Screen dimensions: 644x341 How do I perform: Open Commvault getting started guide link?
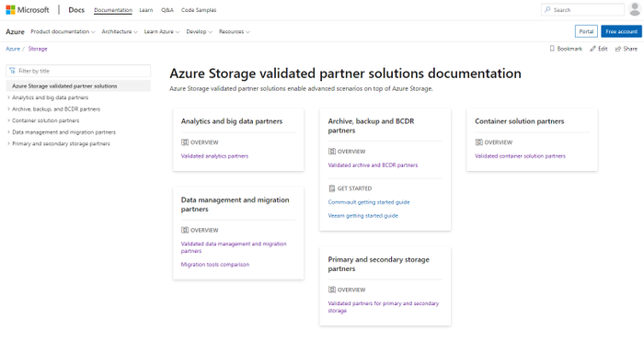click(x=369, y=202)
